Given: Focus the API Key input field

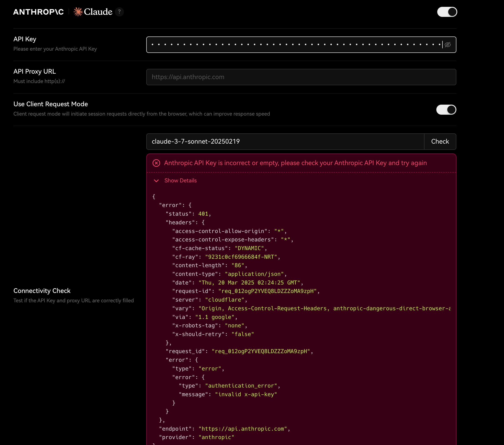Looking at the screenshot, I should [x=301, y=45].
